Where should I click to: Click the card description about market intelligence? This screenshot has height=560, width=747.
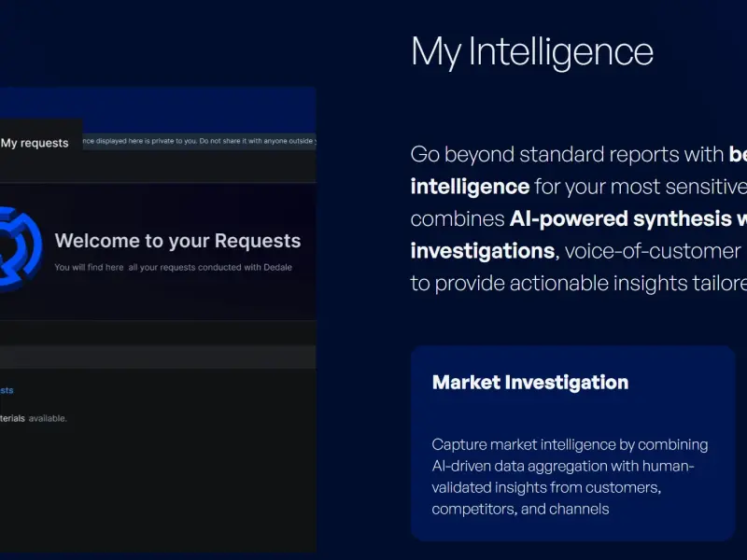570,476
